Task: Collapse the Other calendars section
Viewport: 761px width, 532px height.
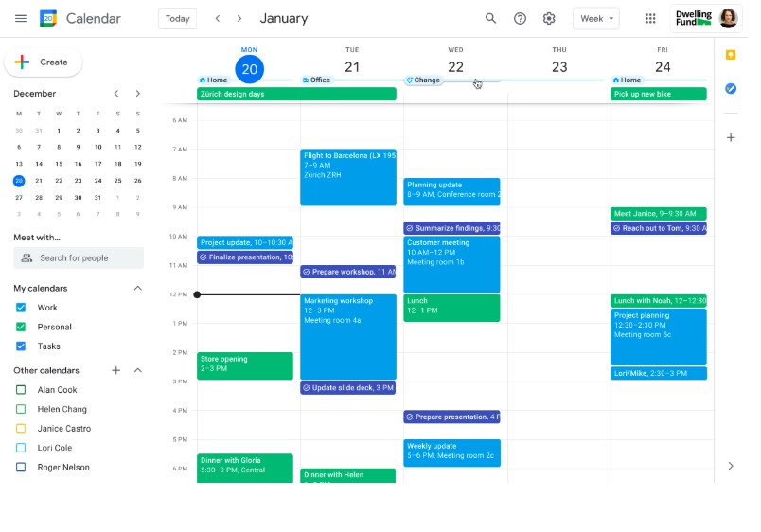Action: point(138,370)
